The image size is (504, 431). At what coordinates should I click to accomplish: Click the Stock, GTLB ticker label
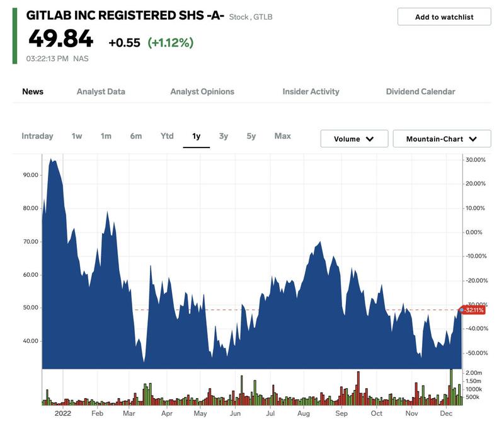(x=251, y=17)
